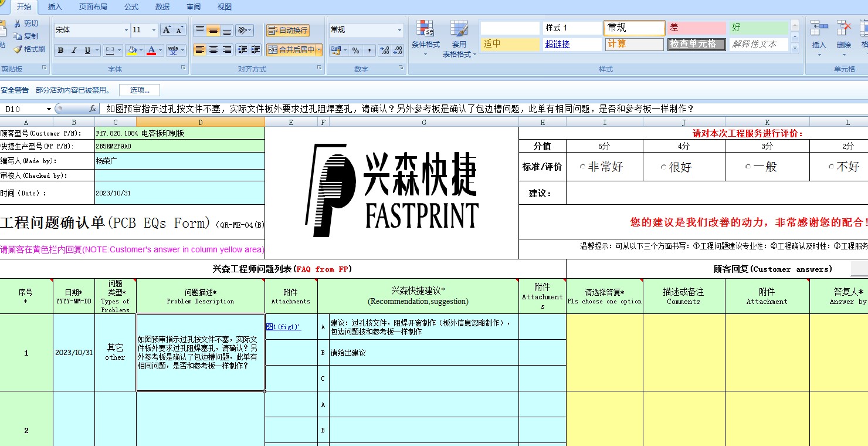Open Format as Table (套用表格格式)
The height and width of the screenshot is (446, 868).
459,38
